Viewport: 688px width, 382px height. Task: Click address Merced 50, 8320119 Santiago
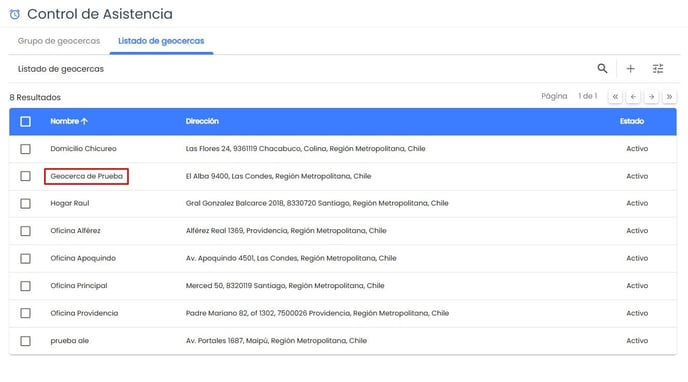pyautogui.click(x=285, y=286)
